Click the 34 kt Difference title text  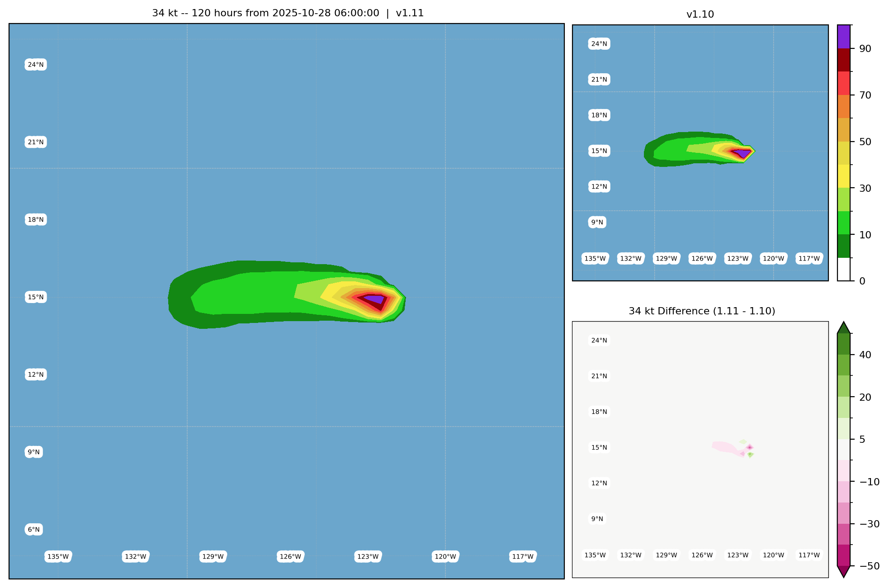(x=702, y=311)
